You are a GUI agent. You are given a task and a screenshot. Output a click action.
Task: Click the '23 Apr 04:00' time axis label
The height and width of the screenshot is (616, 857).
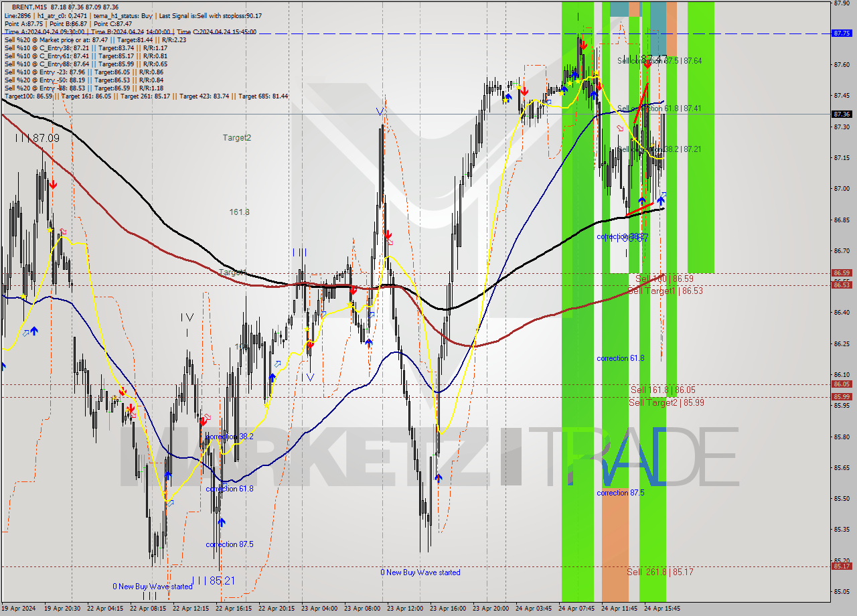click(x=319, y=609)
